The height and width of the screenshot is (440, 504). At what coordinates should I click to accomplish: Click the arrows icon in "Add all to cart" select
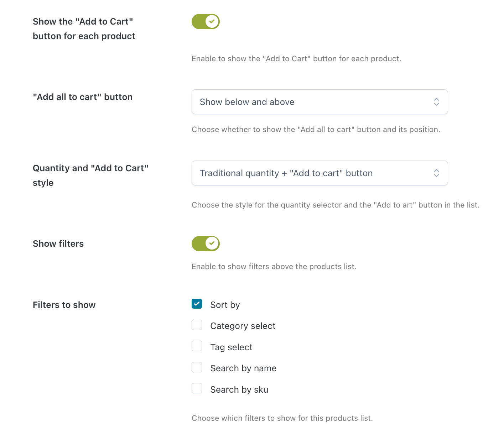(x=436, y=102)
